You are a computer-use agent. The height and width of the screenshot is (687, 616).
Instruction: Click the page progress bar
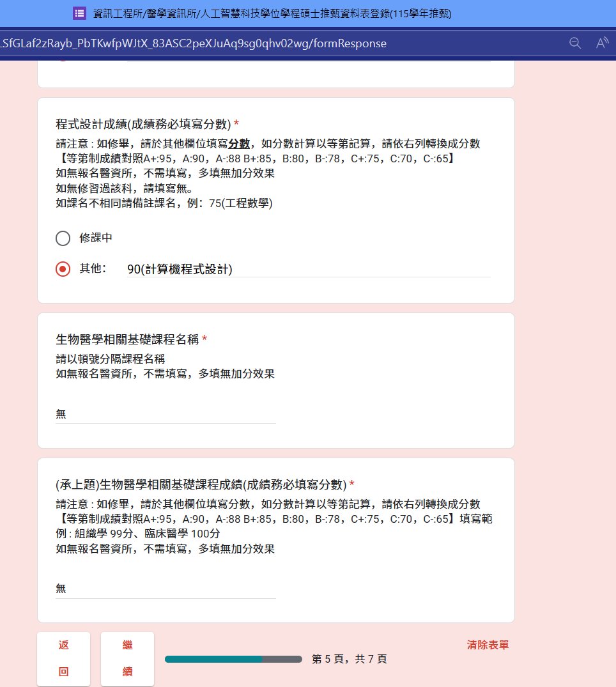pos(233,659)
